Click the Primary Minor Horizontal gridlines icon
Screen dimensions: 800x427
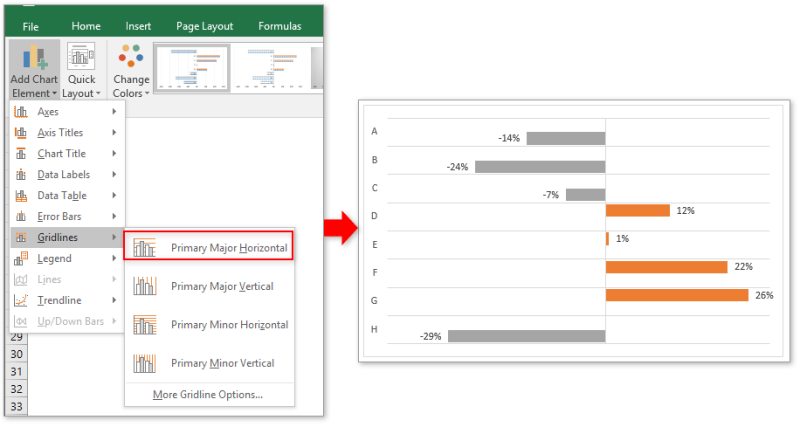tap(144, 324)
